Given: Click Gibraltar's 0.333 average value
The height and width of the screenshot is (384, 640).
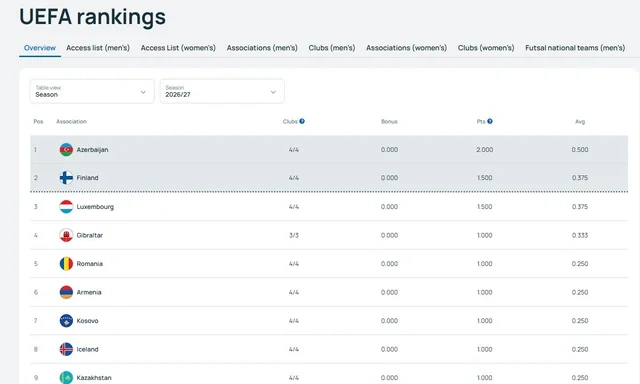Looking at the screenshot, I should click(580, 235).
